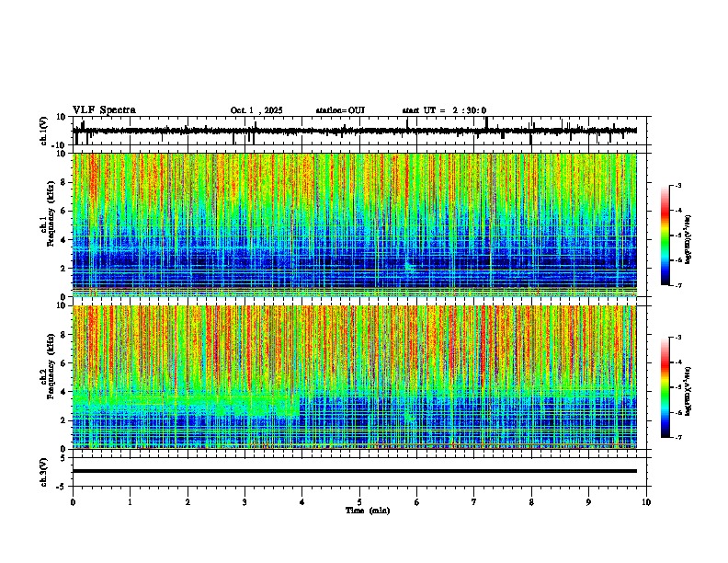Click the "ch.3(V)" axis label

click(x=44, y=473)
